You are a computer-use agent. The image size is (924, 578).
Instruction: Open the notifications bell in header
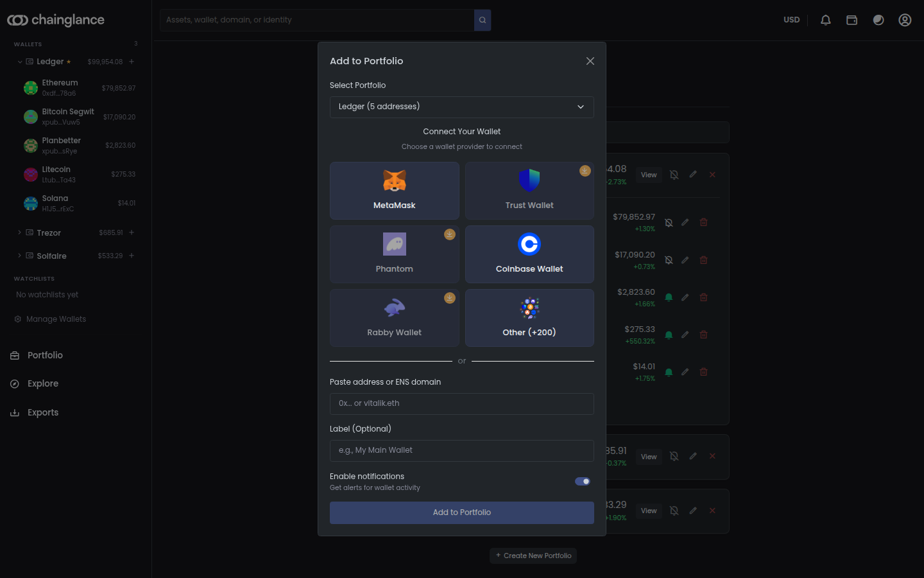826,20
